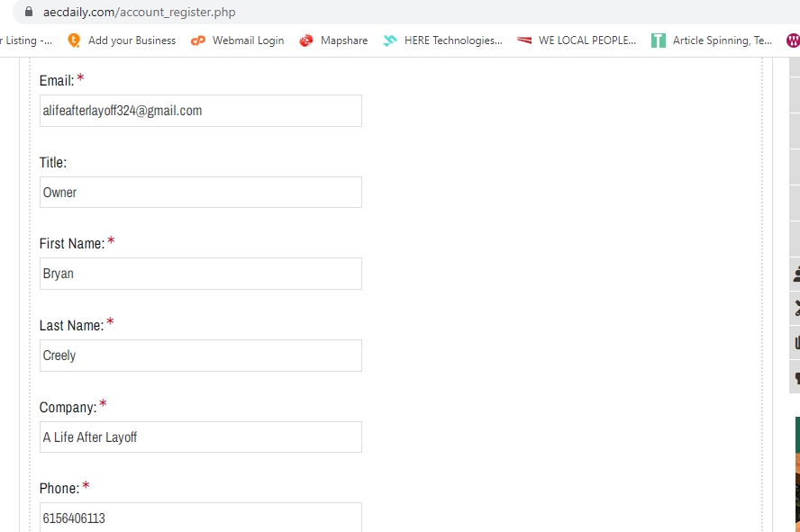800x532 pixels.
Task: Click the Title field containing Owner
Action: [x=200, y=193]
